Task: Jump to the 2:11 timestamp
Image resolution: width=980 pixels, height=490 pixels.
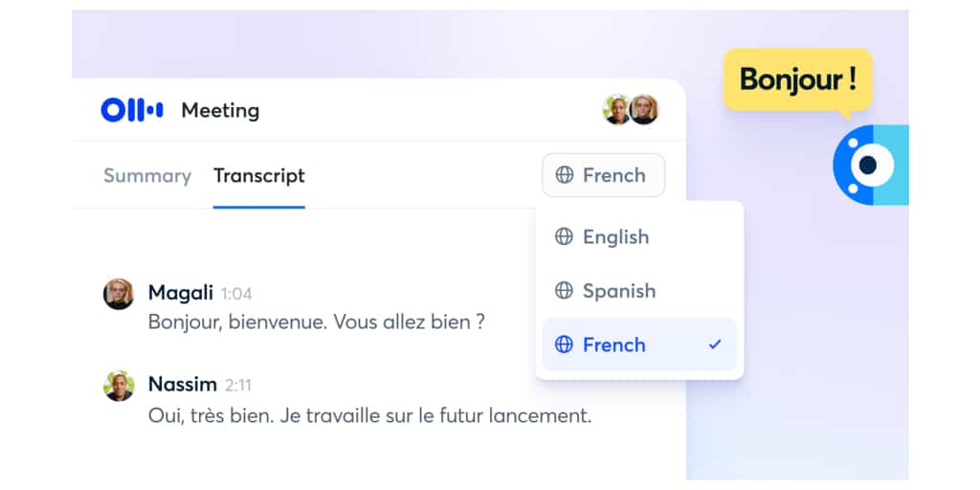Action: tap(238, 386)
